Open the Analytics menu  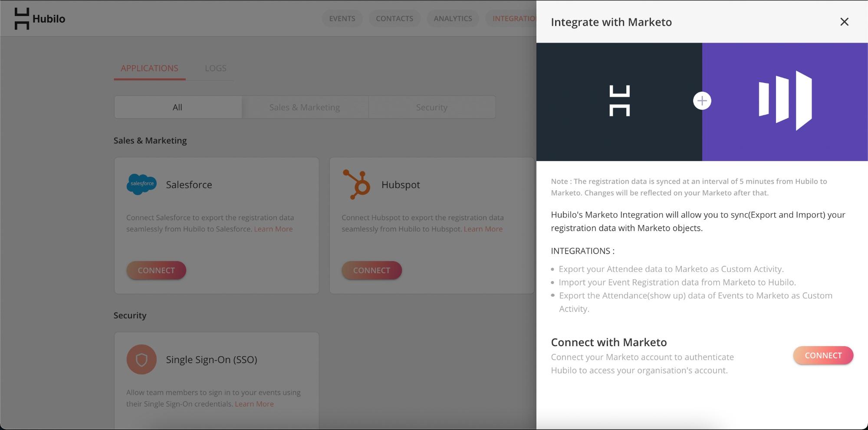point(453,18)
